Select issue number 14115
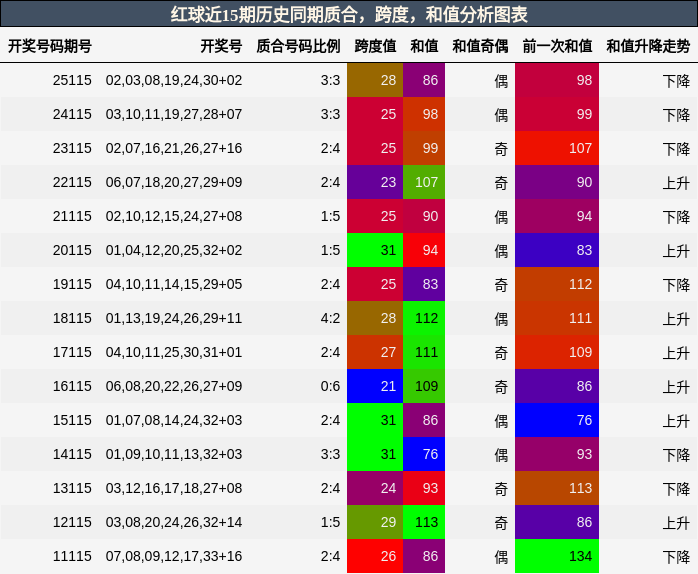Screen dimensions: 698x574 [x=72, y=454]
